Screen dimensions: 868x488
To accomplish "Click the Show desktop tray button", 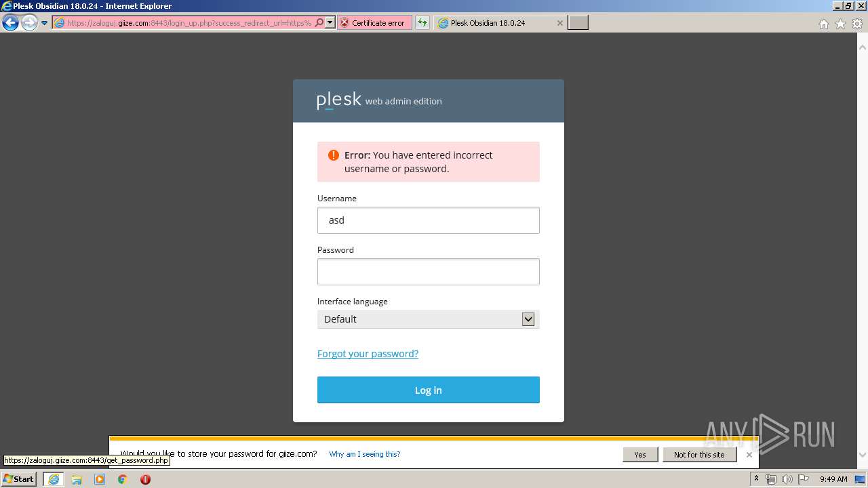I will click(861, 479).
